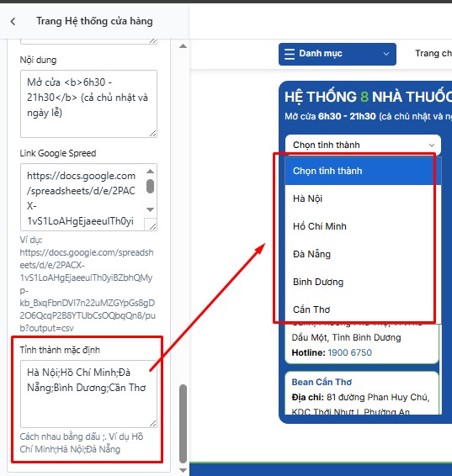Click the sidebar scroll-down arrow
Screen dimensions: 452x476
coord(183,470)
